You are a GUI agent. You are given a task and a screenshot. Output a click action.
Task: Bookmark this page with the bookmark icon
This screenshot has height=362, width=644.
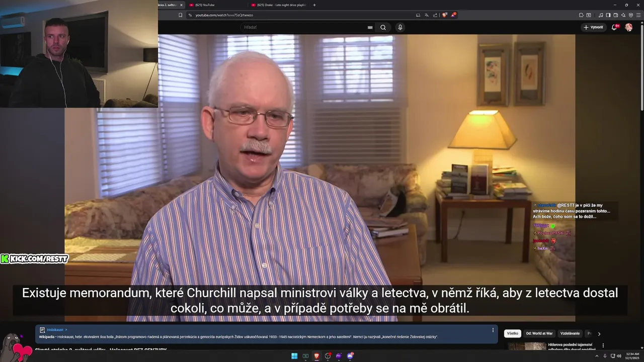point(181,15)
